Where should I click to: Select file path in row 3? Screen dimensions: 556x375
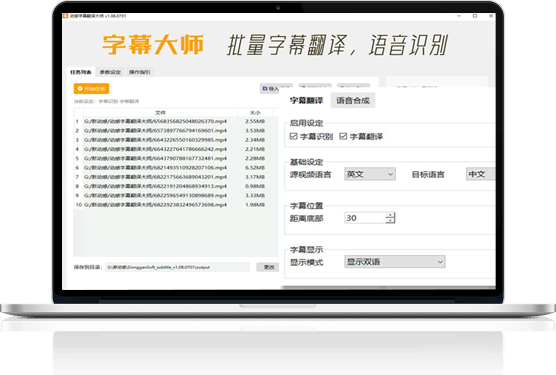coord(155,140)
